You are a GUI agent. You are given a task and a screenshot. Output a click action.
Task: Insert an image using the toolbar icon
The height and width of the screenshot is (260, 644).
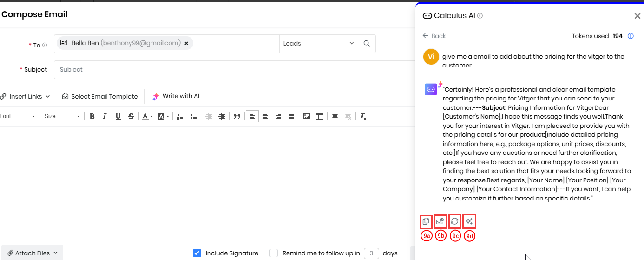(307, 116)
